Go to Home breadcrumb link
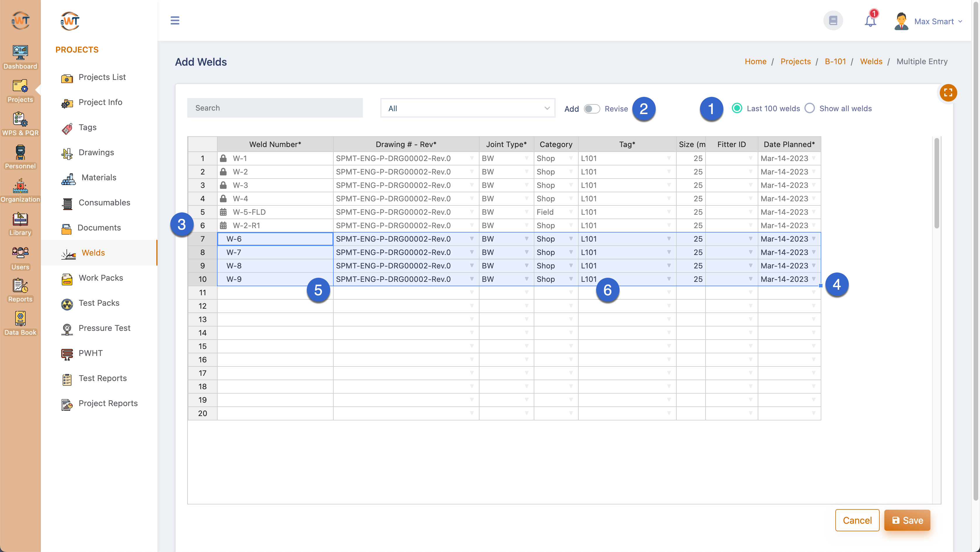Image resolution: width=980 pixels, height=552 pixels. coord(755,62)
